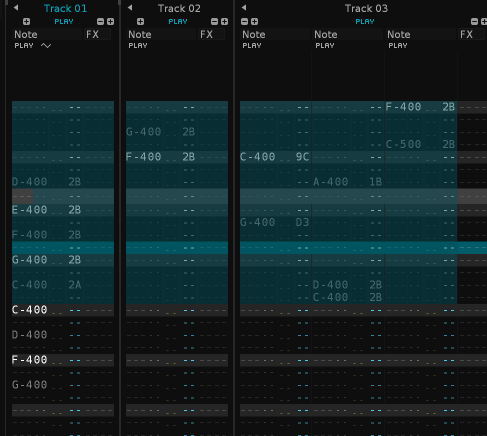The width and height of the screenshot is (487, 436).
Task: Select the Track 01 title
Action: click(65, 8)
